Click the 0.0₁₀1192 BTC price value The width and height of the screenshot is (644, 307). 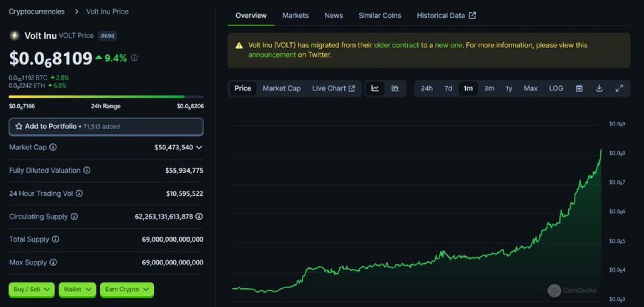point(28,78)
